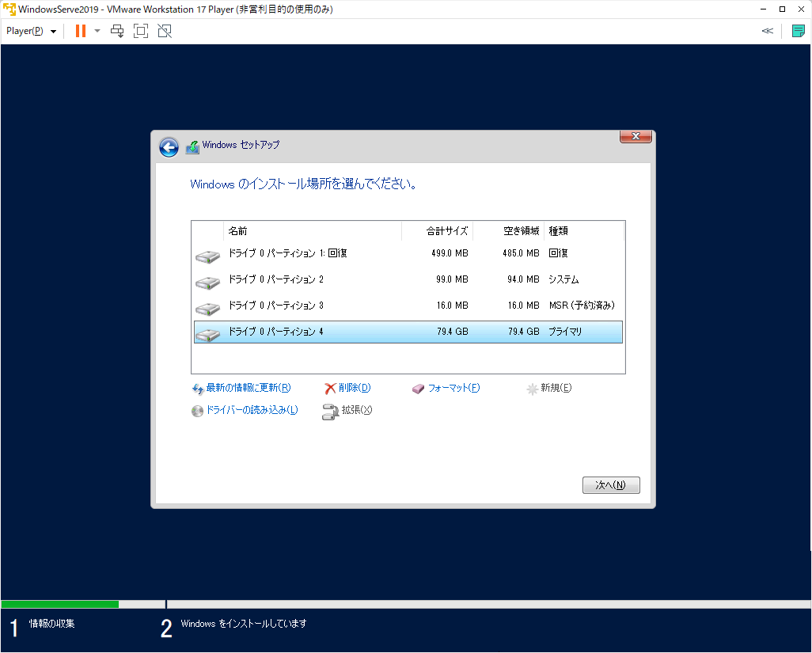812x653 pixels.
Task: Click the プライマリ type cell
Action: click(x=565, y=332)
